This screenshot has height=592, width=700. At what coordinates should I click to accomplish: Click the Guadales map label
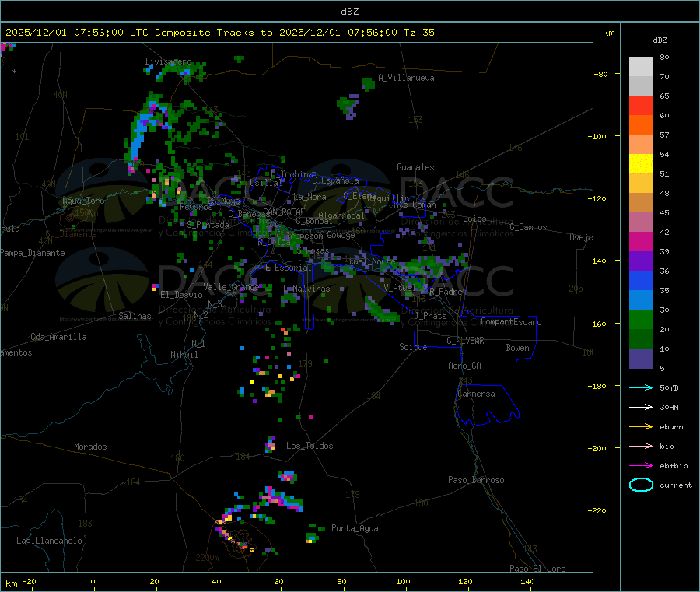[x=415, y=167]
